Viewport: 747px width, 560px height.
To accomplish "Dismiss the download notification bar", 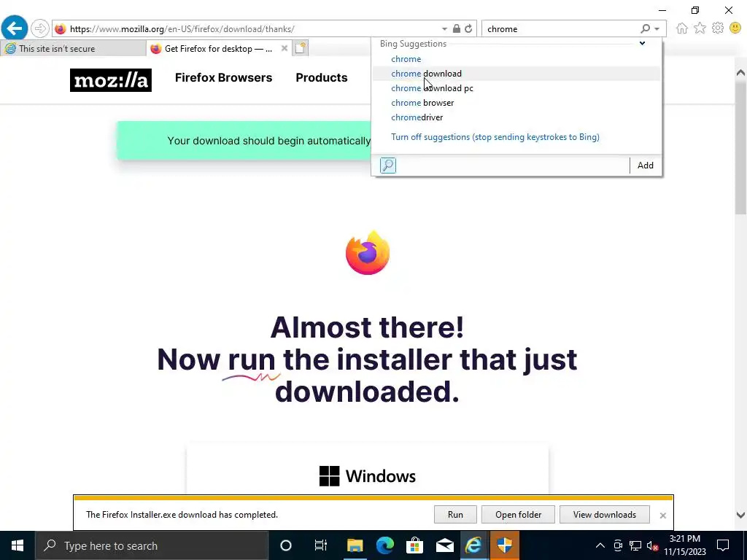I will click(x=662, y=516).
